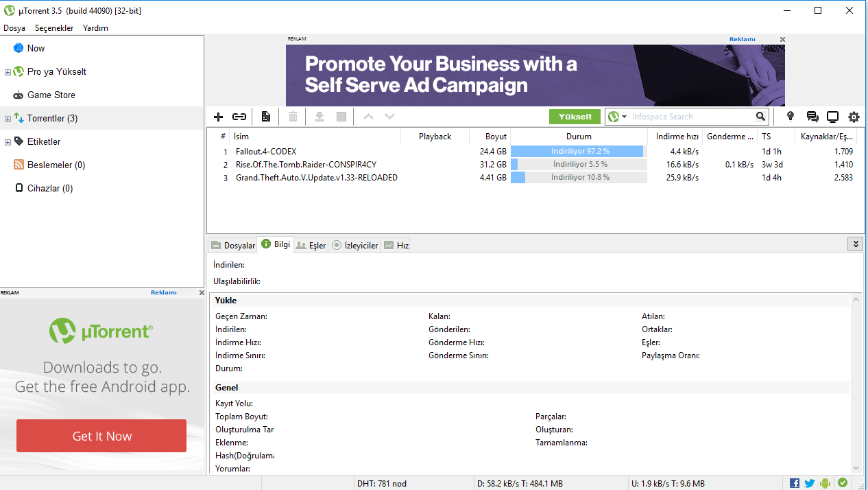Close the top banner ad
The width and height of the screenshot is (868, 490).
click(x=782, y=39)
